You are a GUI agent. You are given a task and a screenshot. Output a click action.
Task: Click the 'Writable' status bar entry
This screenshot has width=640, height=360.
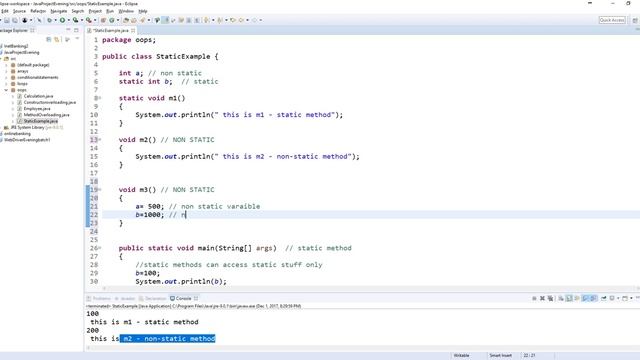click(x=461, y=356)
